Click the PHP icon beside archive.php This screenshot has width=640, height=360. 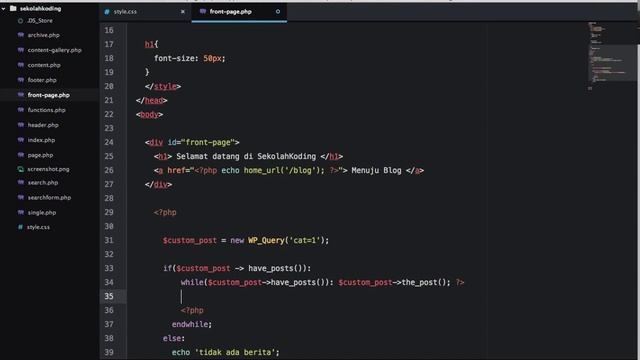pyautogui.click(x=21, y=35)
